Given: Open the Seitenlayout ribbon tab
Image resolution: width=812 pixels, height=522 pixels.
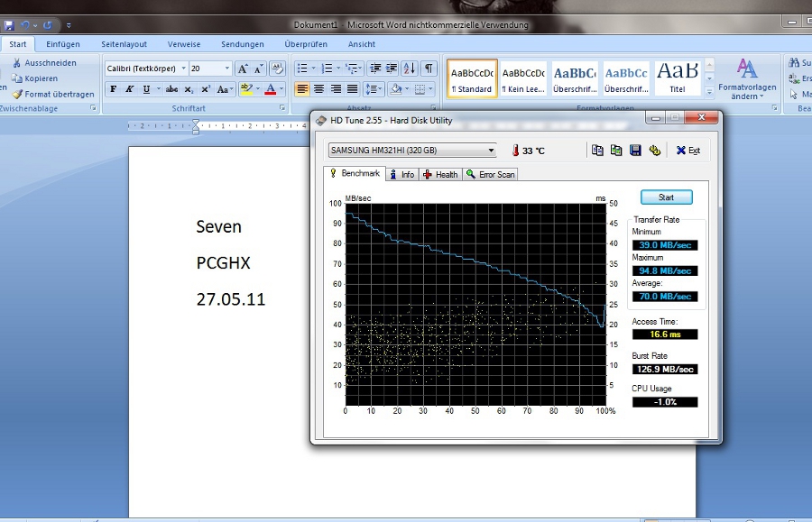Looking at the screenshot, I should [x=124, y=44].
